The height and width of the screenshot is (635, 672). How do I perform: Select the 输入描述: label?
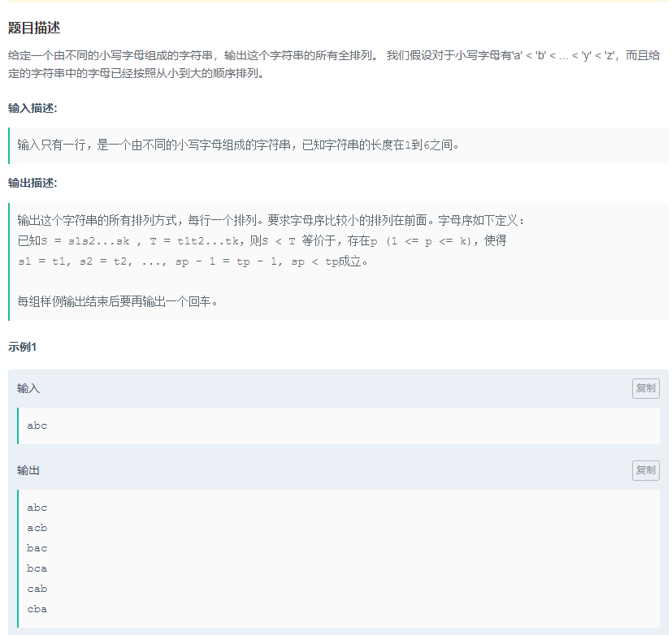[x=33, y=108]
